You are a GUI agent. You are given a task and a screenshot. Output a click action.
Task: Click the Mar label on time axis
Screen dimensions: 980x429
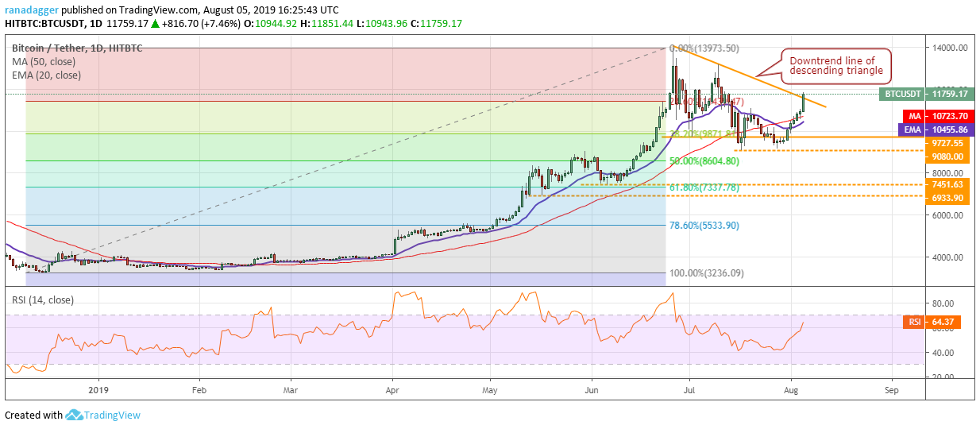(291, 392)
